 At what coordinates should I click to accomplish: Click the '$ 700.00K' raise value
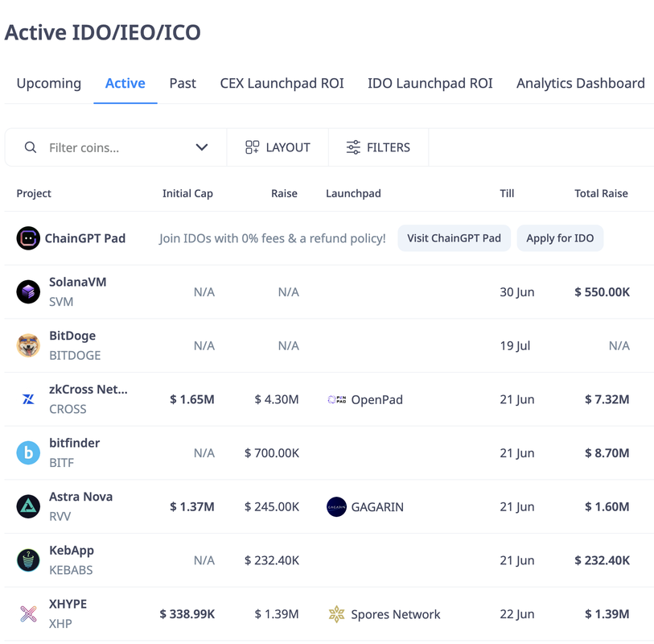tap(272, 453)
